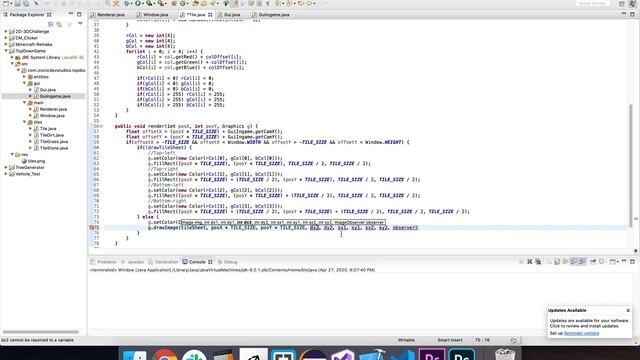Screen dimensions: 640x360
Task: Open Premiere Pro from the Dock
Action: click(x=431, y=355)
